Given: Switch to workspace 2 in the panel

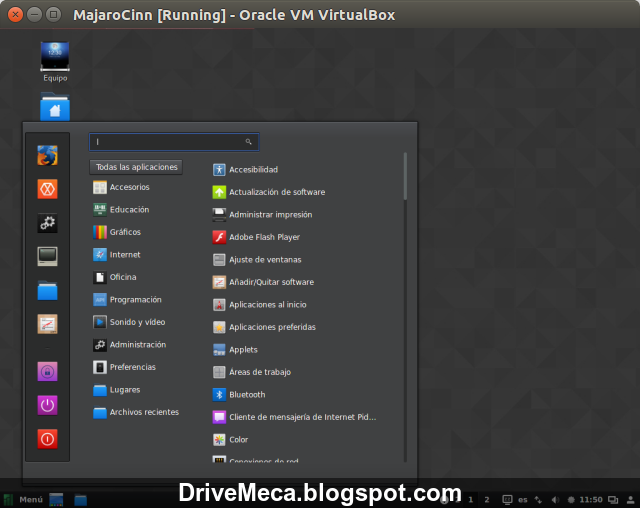Looking at the screenshot, I should 487,499.
